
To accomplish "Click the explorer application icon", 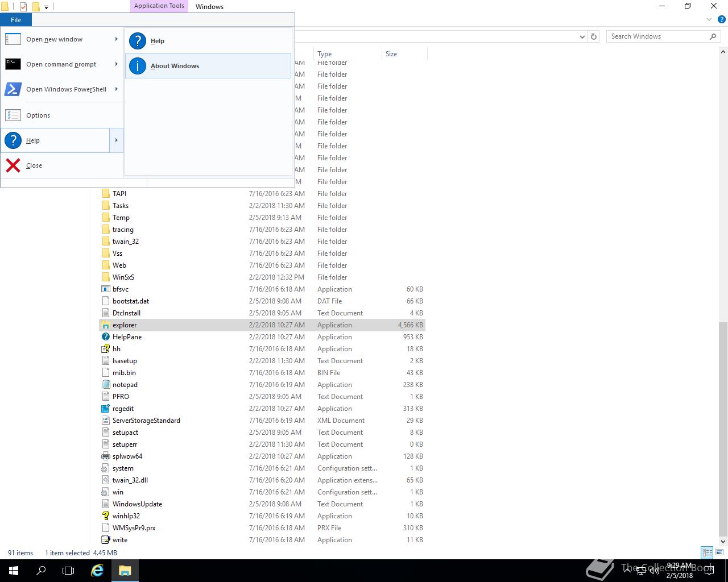I will pos(105,325).
